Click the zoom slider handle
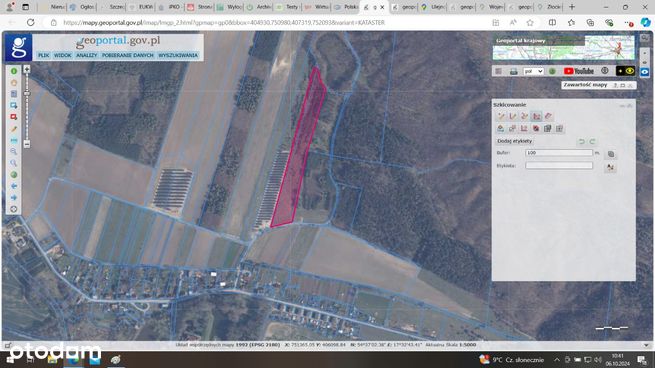The height and width of the screenshot is (368, 655). (27, 94)
